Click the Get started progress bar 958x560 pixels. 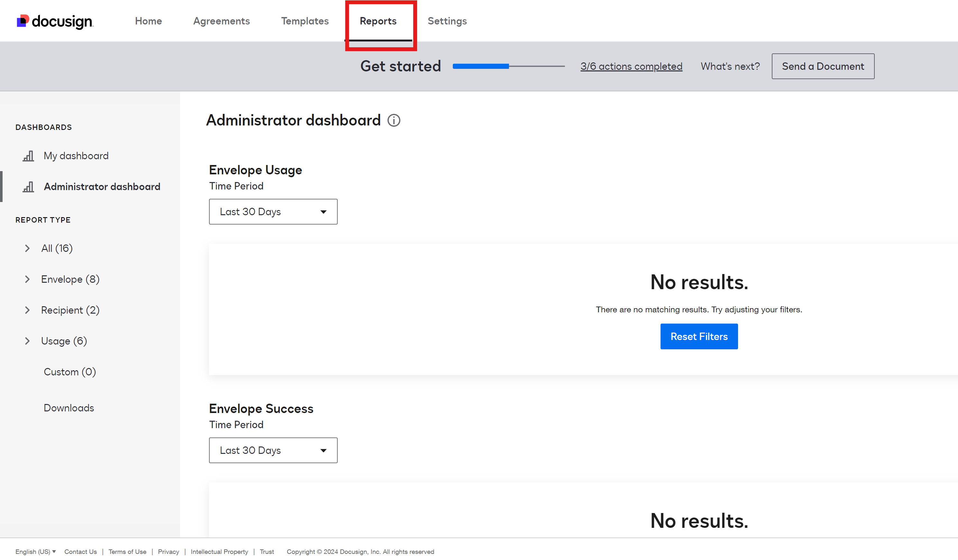click(508, 66)
